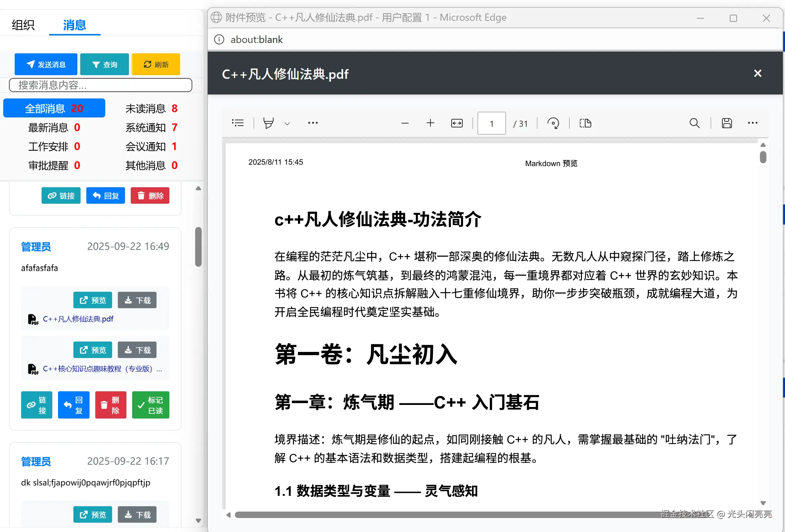This screenshot has height=532, width=785.
Task: Close the C++凡人修仙法典.pdf preview header
Action: tap(757, 73)
